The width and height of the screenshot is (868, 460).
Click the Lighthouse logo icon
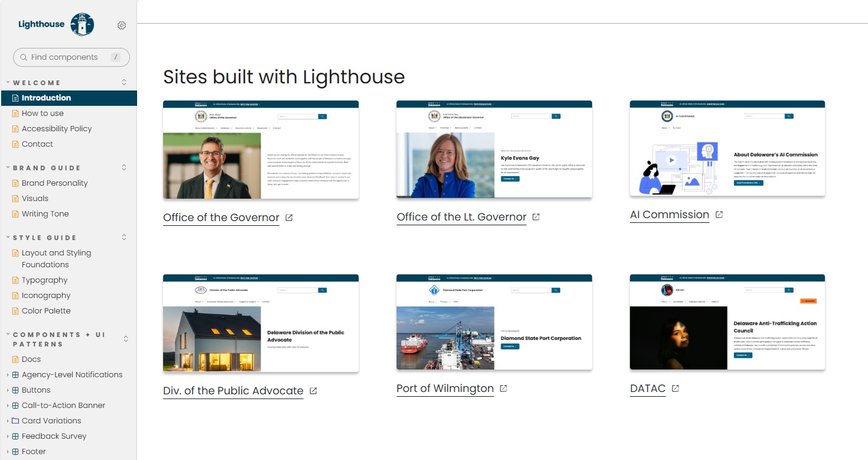(82, 24)
